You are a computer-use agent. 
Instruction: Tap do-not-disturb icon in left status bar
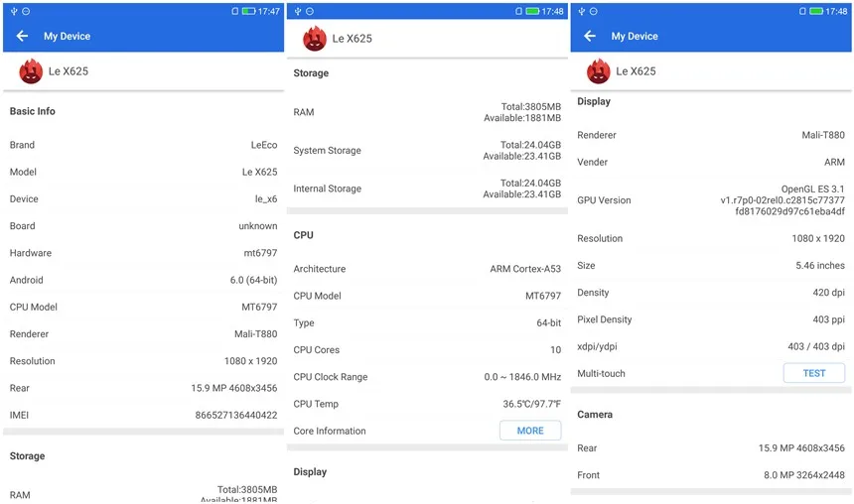pyautogui.click(x=26, y=11)
